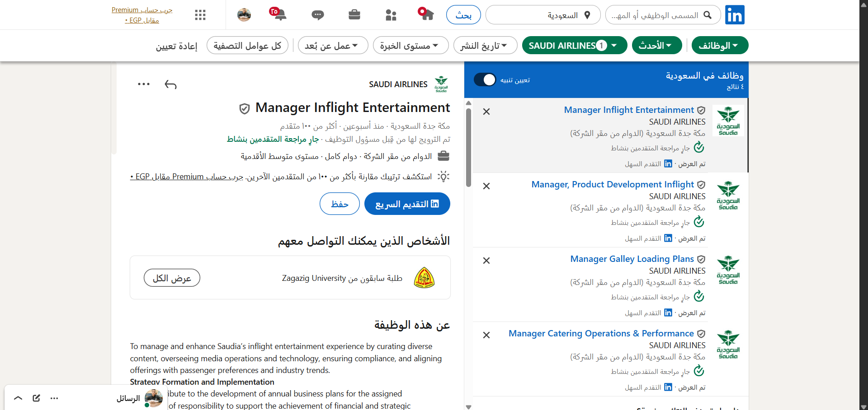Viewport: 868px width, 410px height.
Task: Open SAUDI AIRLINES company filter dropdown
Action: (x=574, y=46)
